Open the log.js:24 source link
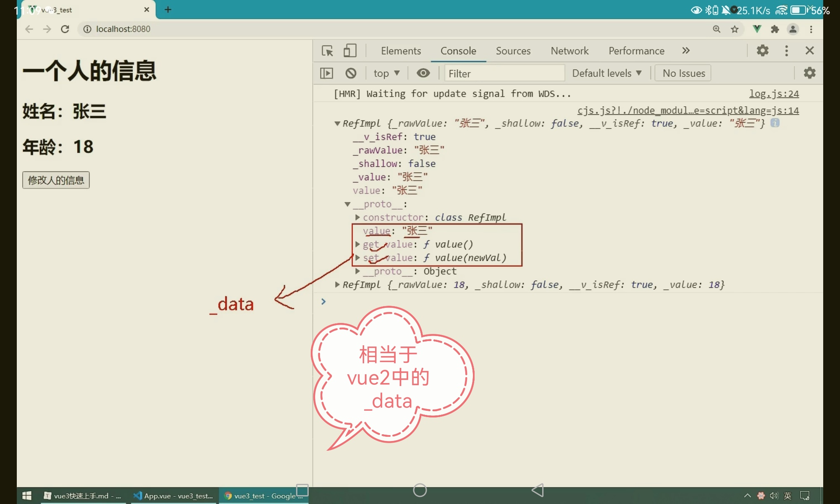This screenshot has width=840, height=504. click(774, 94)
